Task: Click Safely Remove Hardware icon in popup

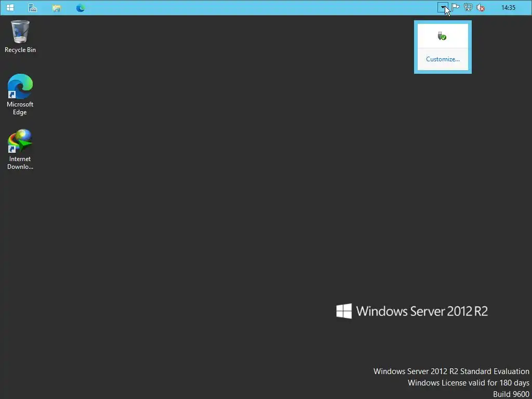Action: [442, 36]
